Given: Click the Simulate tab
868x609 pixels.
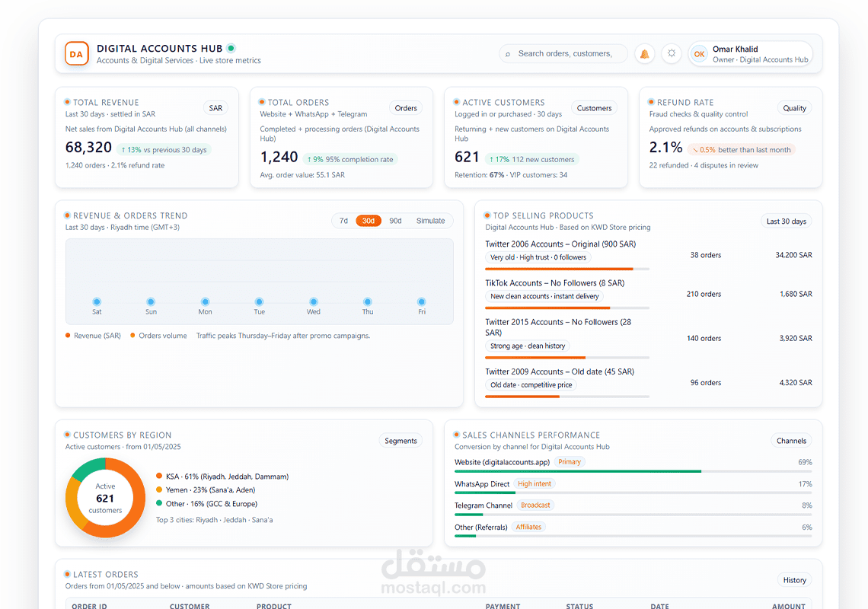Looking at the screenshot, I should [431, 220].
